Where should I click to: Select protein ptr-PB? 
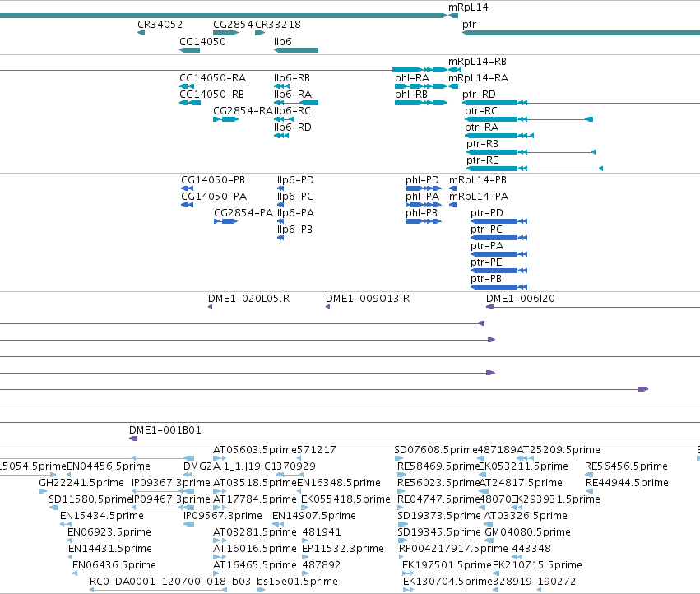coord(499,288)
